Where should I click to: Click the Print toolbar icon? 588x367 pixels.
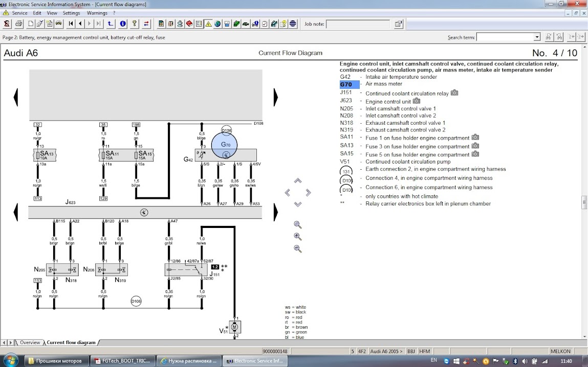pos(18,24)
